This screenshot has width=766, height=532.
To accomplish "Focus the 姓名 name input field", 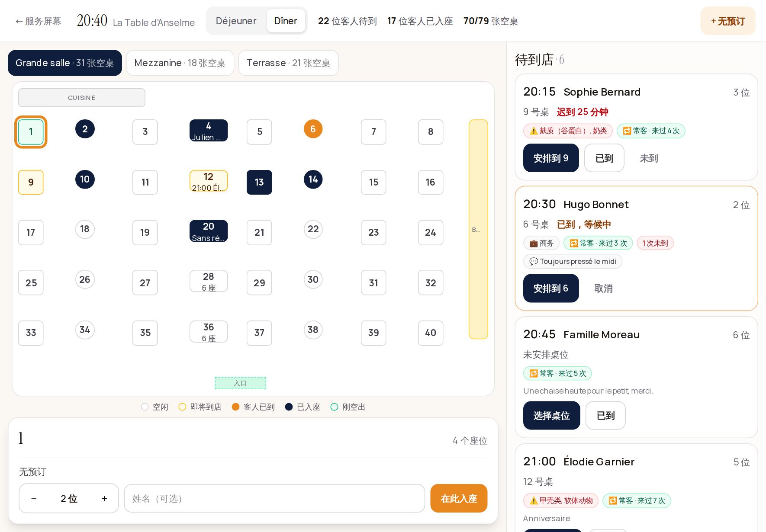I will pos(274,499).
